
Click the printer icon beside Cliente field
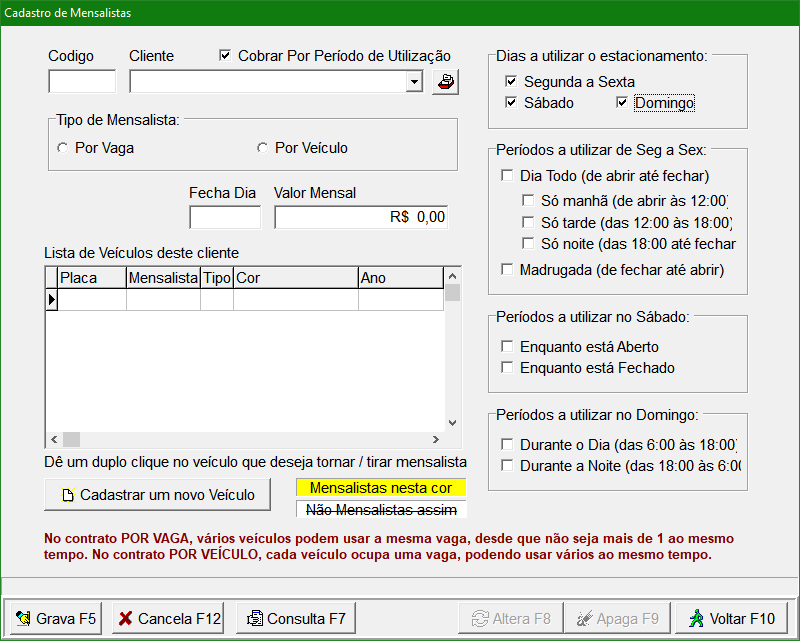click(x=445, y=82)
